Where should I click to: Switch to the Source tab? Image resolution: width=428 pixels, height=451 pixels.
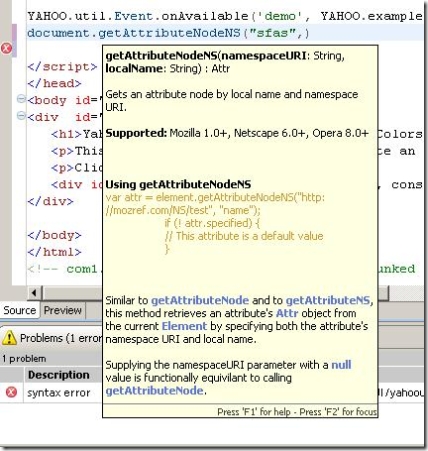(x=20, y=310)
